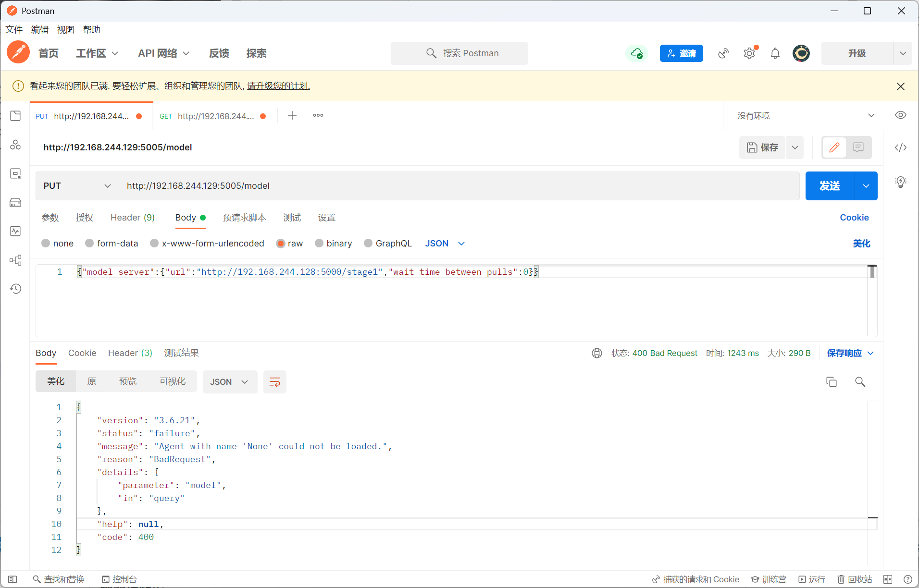The image size is (919, 588).
Task: Open the environment selector dropdown
Action: click(x=806, y=116)
